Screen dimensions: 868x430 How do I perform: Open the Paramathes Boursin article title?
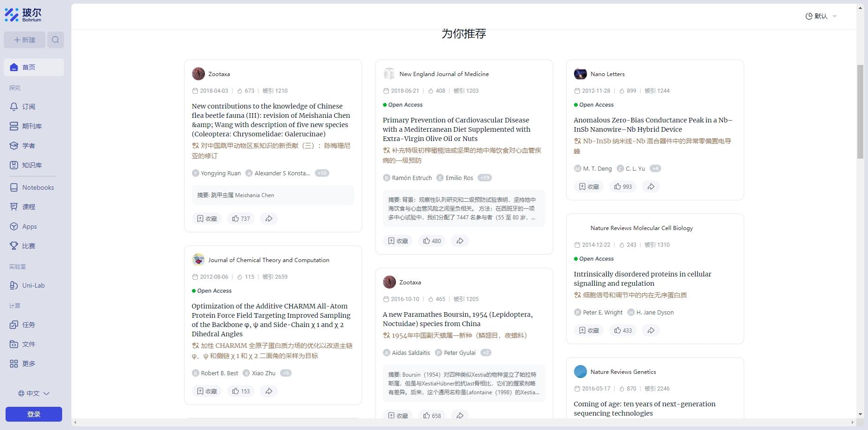(458, 319)
